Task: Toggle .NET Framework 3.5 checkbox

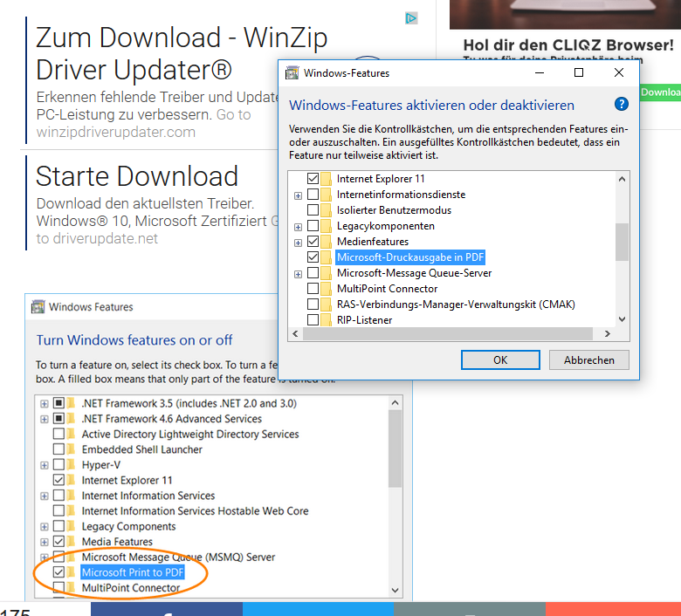Action: coord(58,403)
